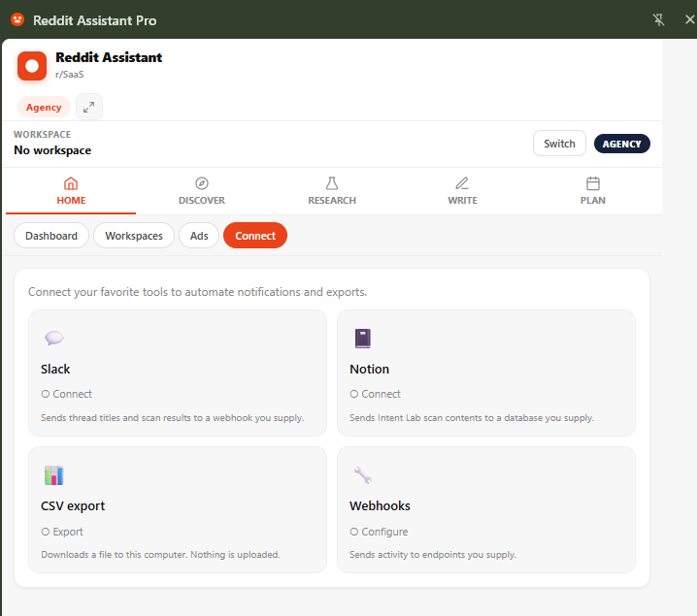
Task: Open the Dashboard sub-tab
Action: (x=51, y=236)
